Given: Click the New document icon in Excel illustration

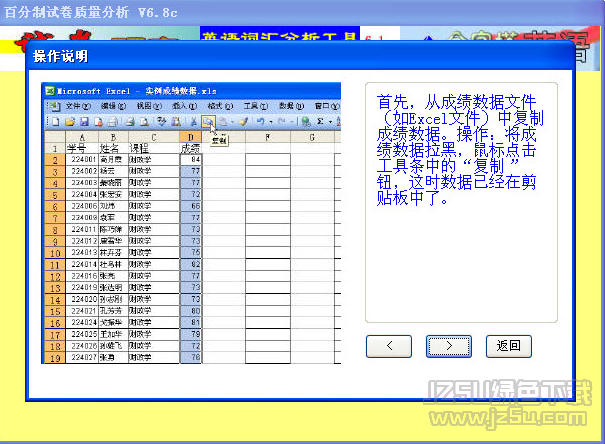Looking at the screenshot, I should point(56,122).
